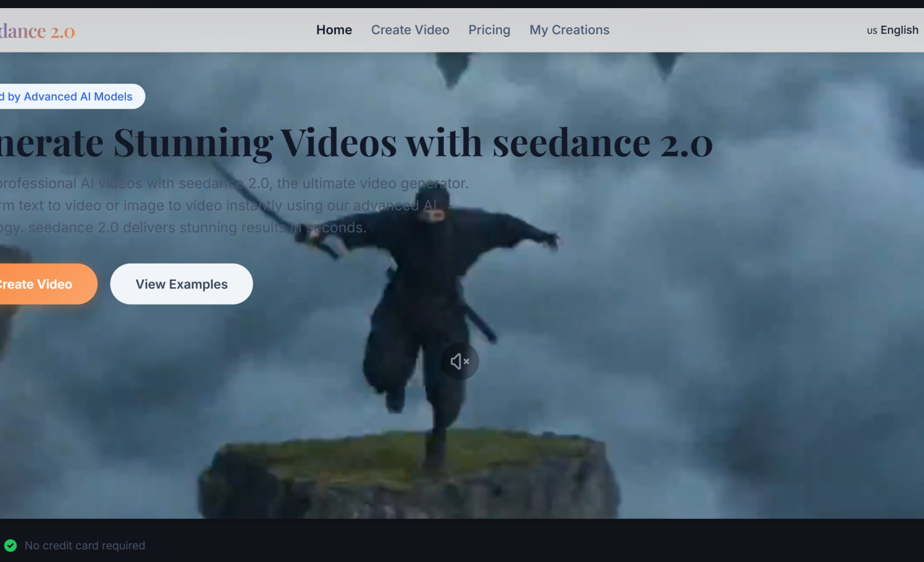
Task: Click the View Examples button
Action: (182, 284)
